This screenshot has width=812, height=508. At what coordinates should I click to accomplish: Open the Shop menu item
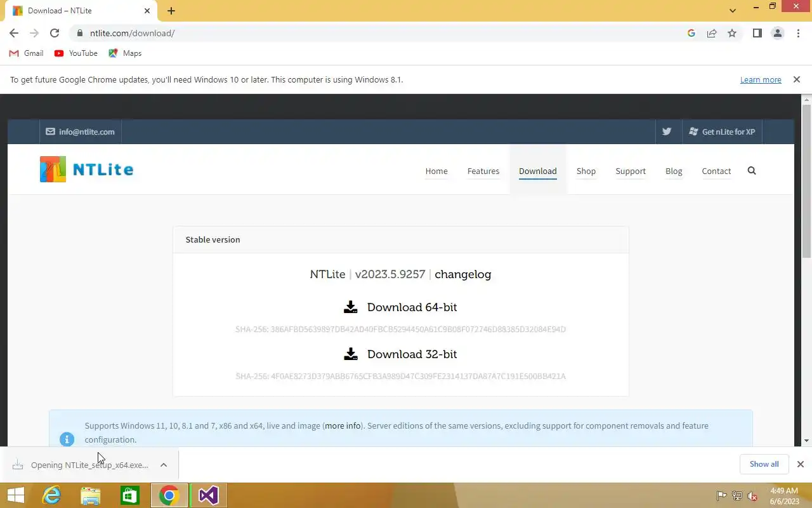point(586,171)
